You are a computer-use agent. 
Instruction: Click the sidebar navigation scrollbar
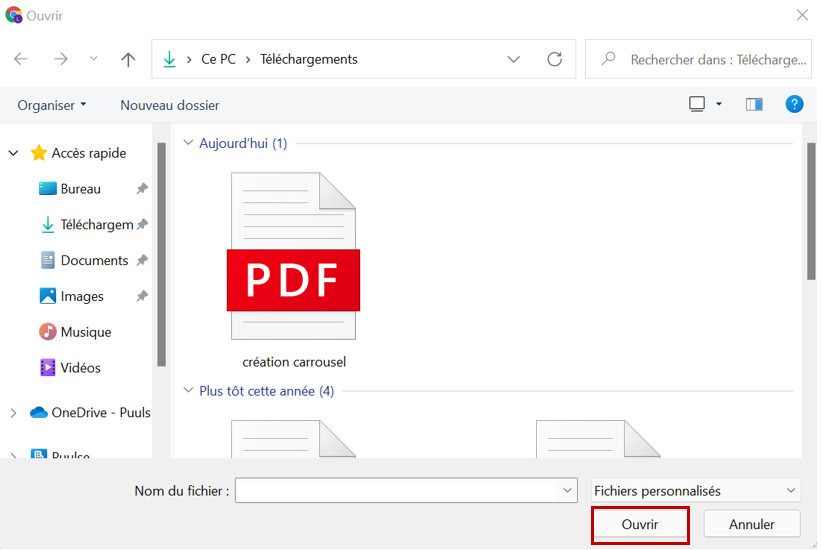[162, 255]
